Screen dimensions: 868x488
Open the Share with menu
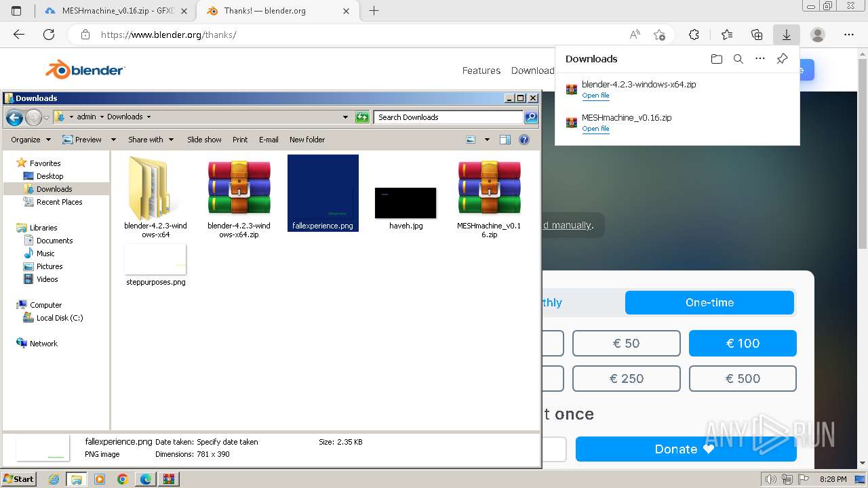[x=151, y=140]
